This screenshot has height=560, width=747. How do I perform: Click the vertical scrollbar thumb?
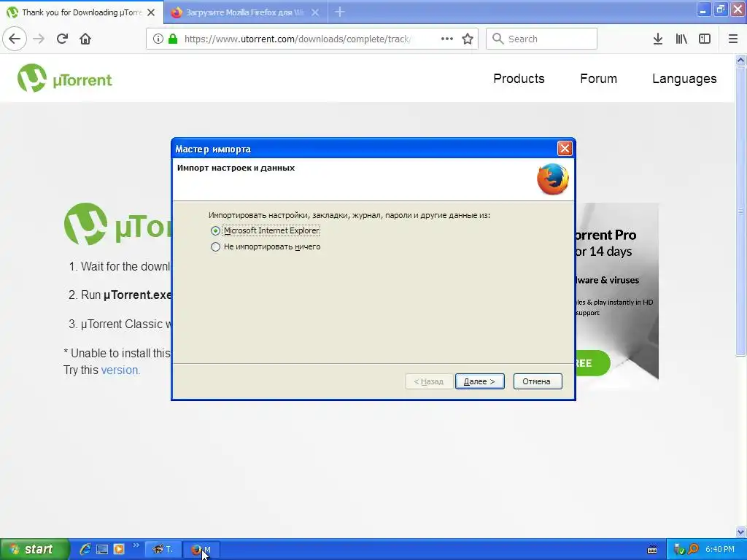click(740, 211)
